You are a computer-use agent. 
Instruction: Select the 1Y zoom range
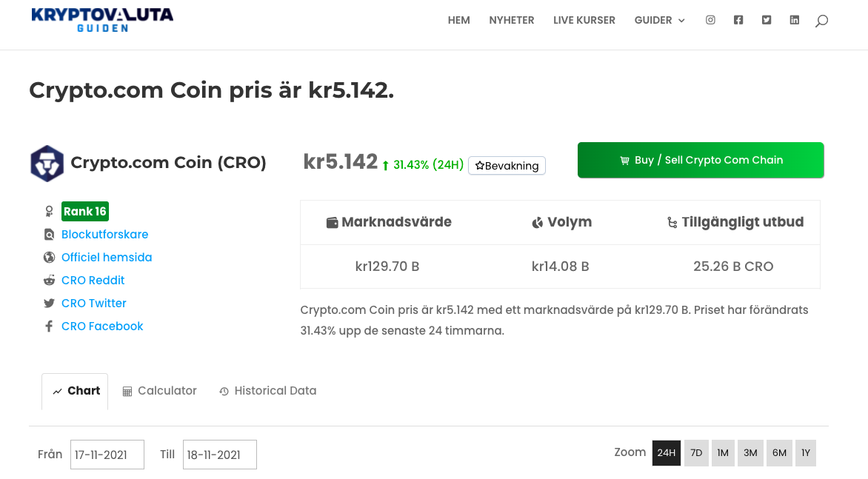point(806,453)
